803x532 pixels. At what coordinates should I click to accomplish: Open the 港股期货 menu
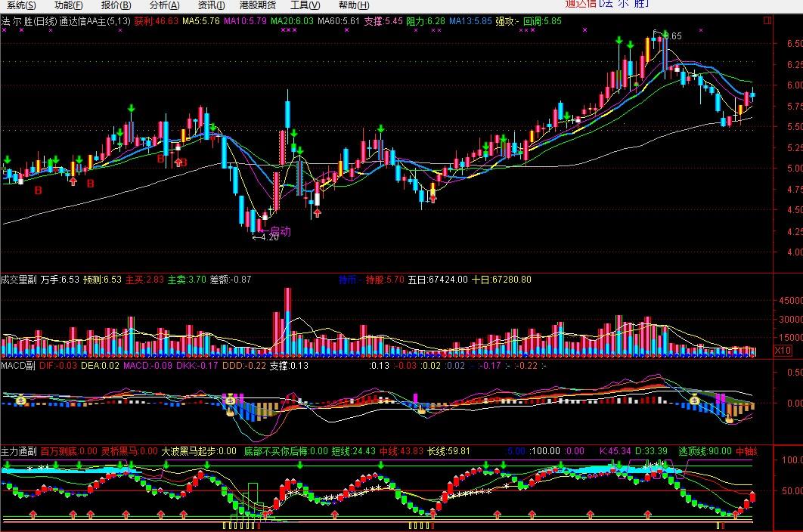coord(258,5)
